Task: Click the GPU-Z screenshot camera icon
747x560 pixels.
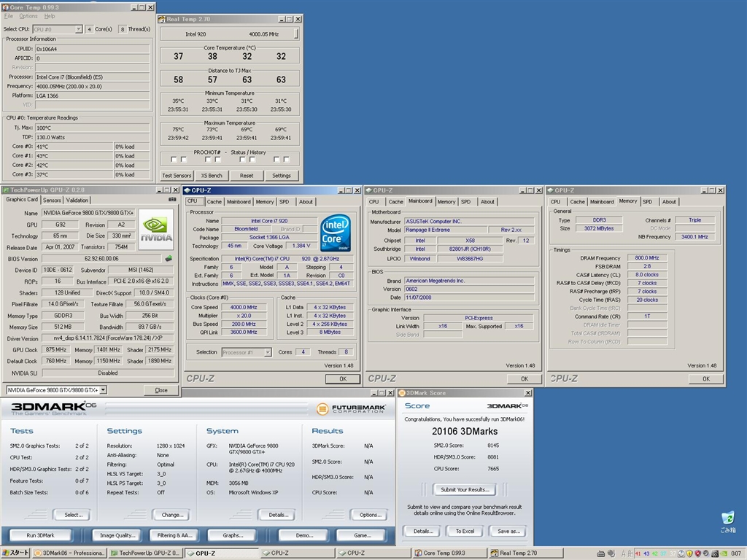Action: pyautogui.click(x=172, y=199)
